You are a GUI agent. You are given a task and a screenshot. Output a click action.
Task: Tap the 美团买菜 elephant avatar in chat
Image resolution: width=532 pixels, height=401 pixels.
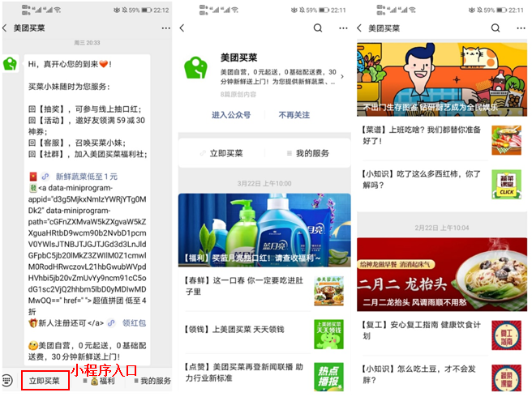point(11,63)
